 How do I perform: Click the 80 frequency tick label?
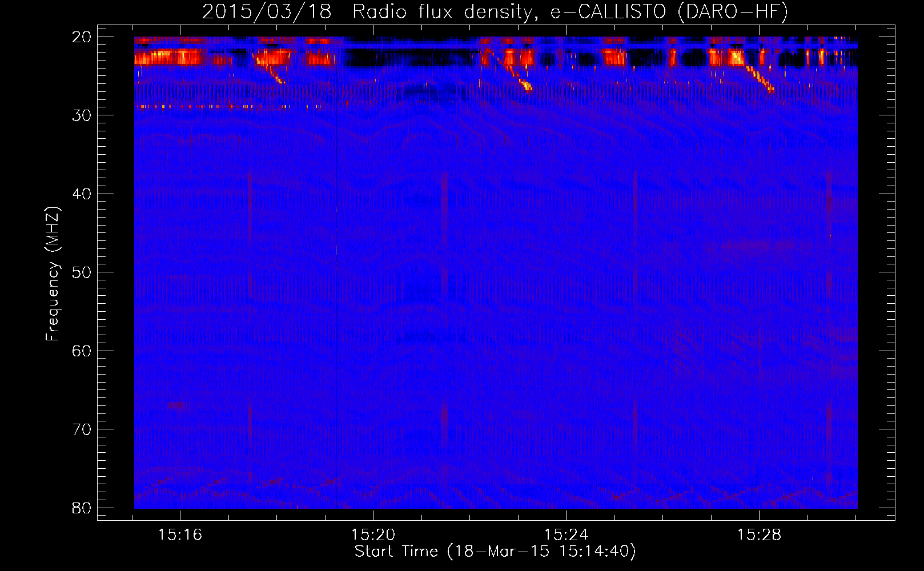click(x=82, y=508)
